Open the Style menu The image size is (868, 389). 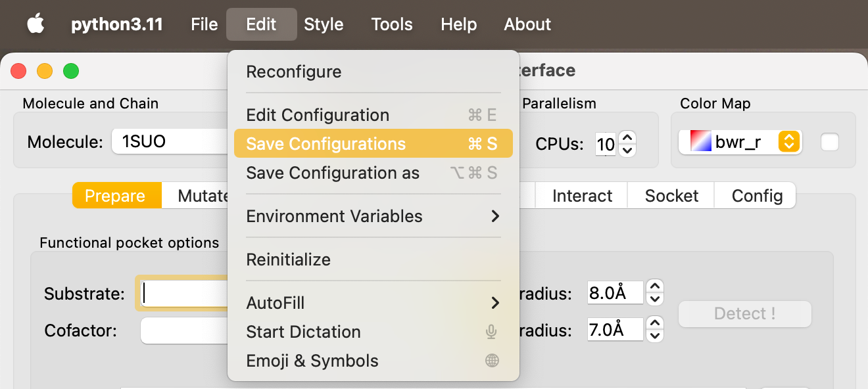324,24
